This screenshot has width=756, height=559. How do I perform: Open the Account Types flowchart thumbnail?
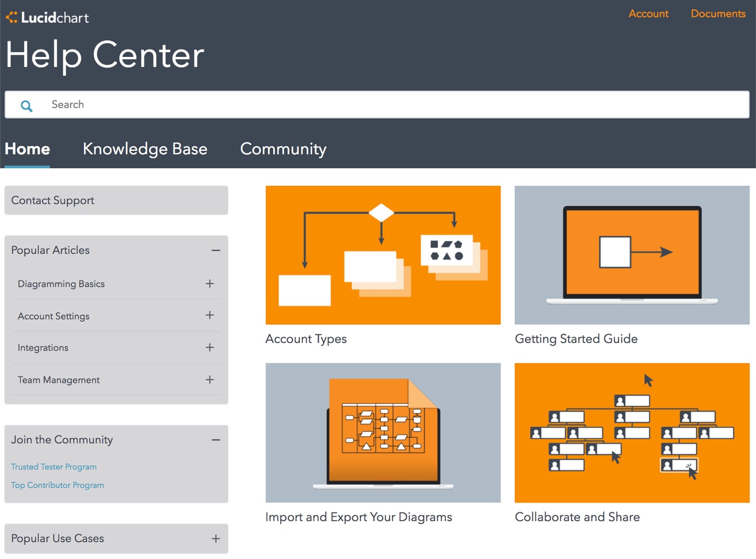pos(383,255)
